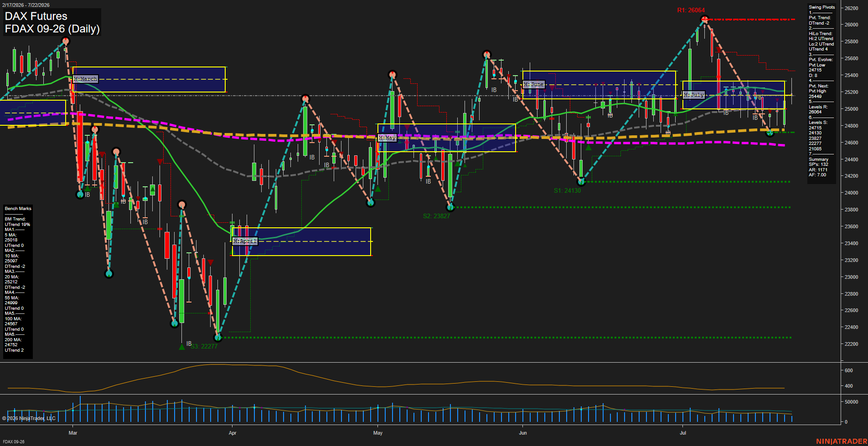Click the swing low pivot marker at S2 23827
Screen dimensions: 868x446
point(450,207)
